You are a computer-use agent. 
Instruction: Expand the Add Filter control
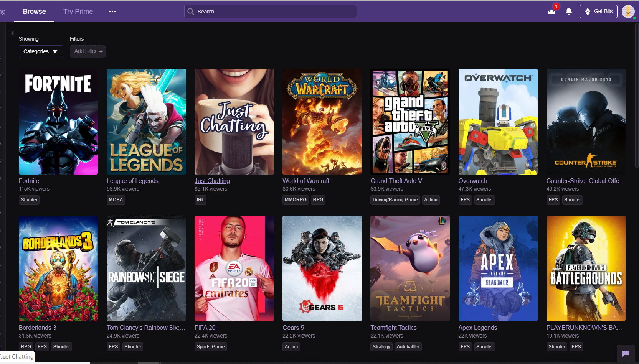(x=88, y=51)
